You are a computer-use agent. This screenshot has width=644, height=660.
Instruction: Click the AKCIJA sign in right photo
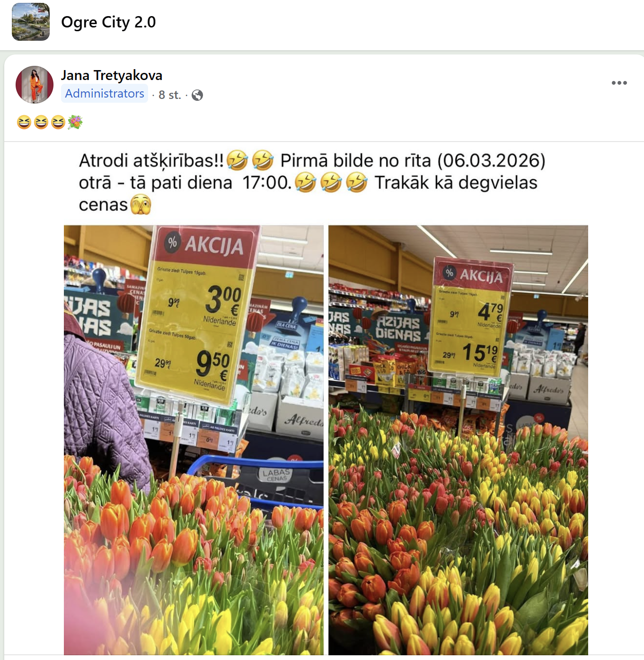(474, 274)
